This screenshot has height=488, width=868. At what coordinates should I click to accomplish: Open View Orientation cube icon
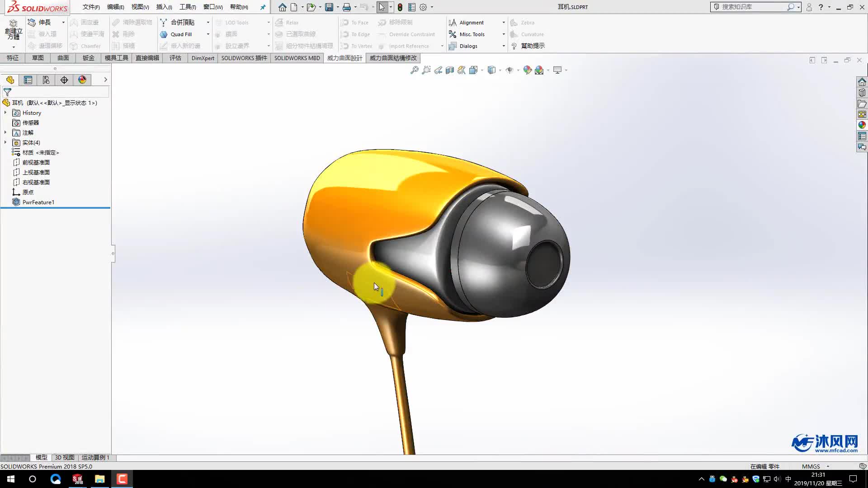[x=473, y=70]
